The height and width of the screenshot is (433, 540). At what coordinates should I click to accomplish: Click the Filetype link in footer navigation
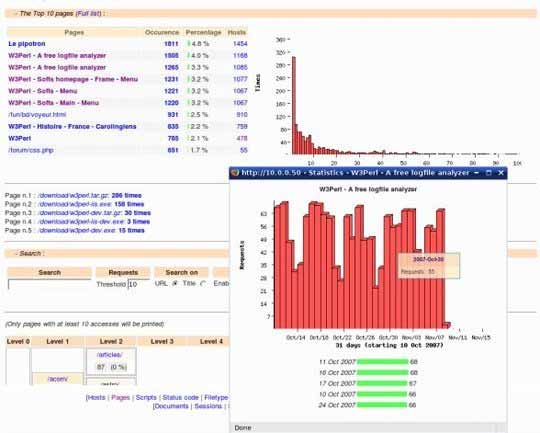click(216, 398)
